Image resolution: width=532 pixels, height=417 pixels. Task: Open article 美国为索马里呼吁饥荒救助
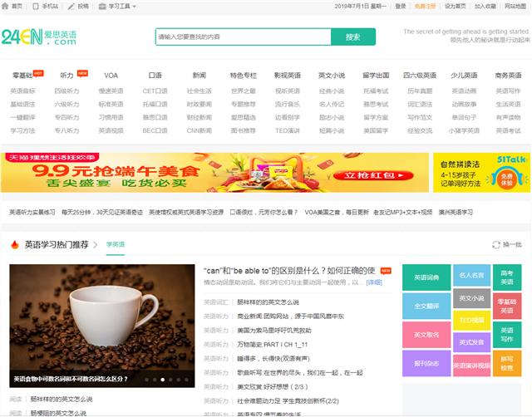pyautogui.click(x=274, y=331)
